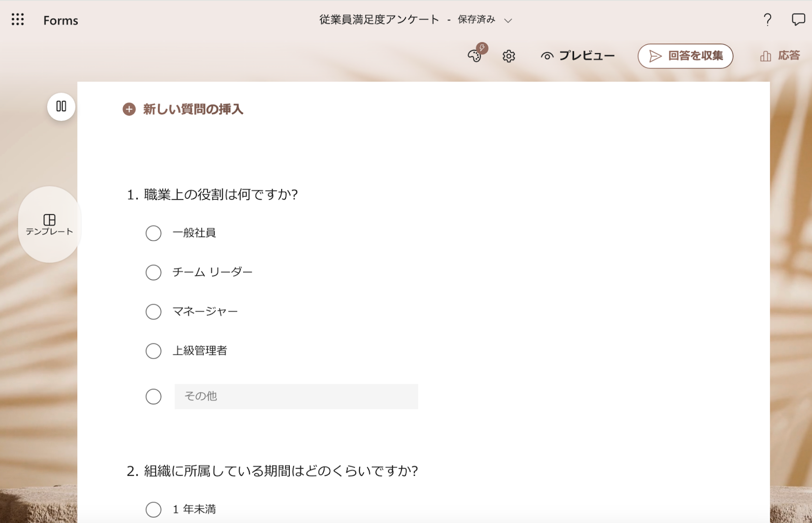Select the 上級管理者 radio option
The image size is (812, 523).
pos(154,351)
